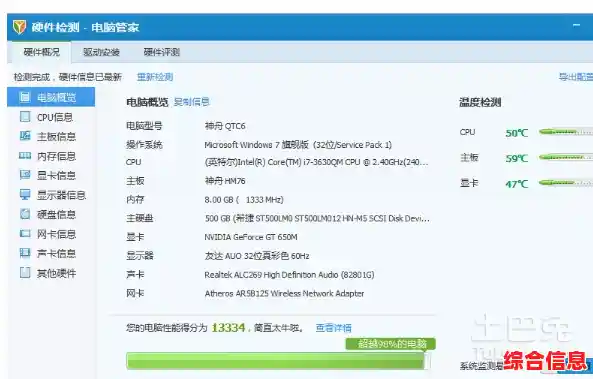Click the 13334 performance score
Image resolution: width=593 pixels, height=379 pixels.
(228, 328)
